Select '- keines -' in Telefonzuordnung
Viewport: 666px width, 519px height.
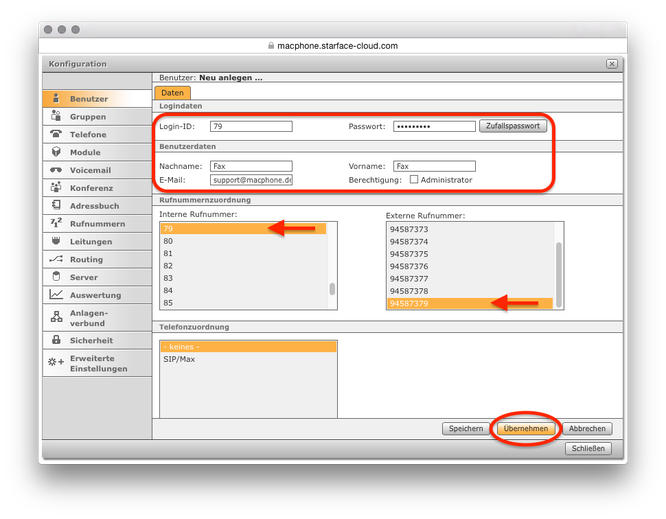click(x=248, y=347)
